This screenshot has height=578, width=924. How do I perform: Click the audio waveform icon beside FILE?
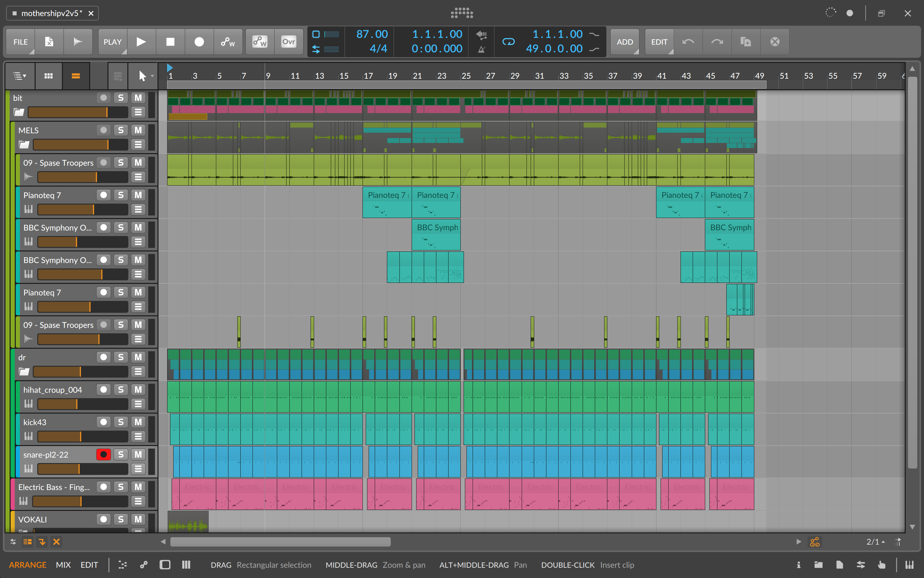[78, 42]
